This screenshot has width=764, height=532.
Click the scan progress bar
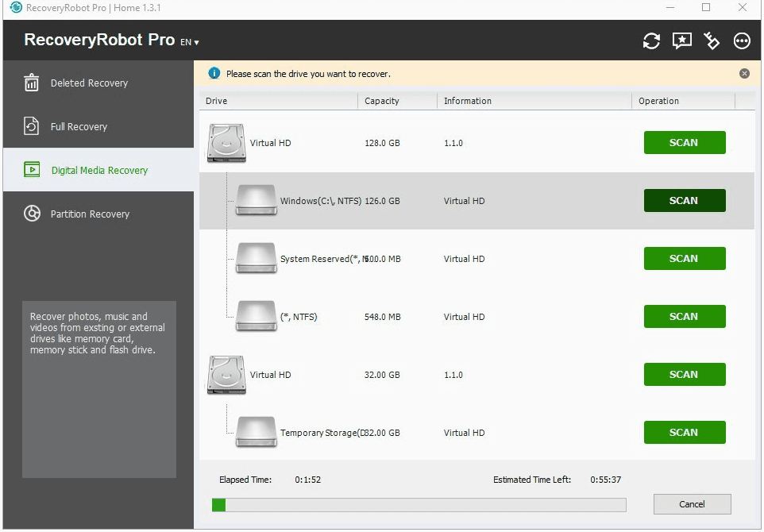tap(419, 505)
